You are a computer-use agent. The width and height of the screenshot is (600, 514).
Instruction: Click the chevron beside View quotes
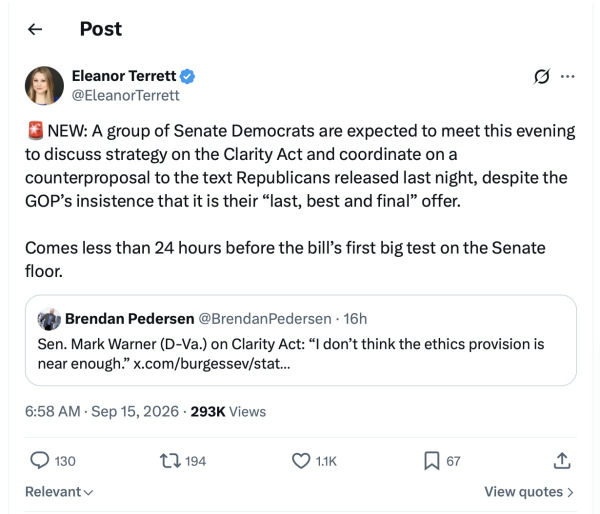[570, 492]
